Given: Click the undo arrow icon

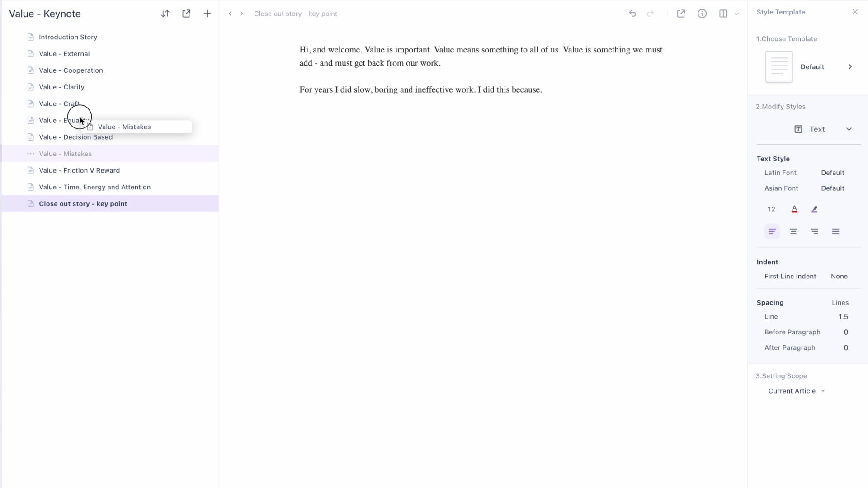Looking at the screenshot, I should (x=632, y=14).
